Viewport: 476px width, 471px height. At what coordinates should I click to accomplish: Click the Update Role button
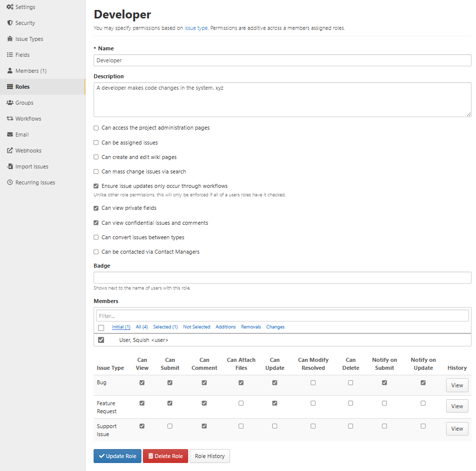click(118, 456)
